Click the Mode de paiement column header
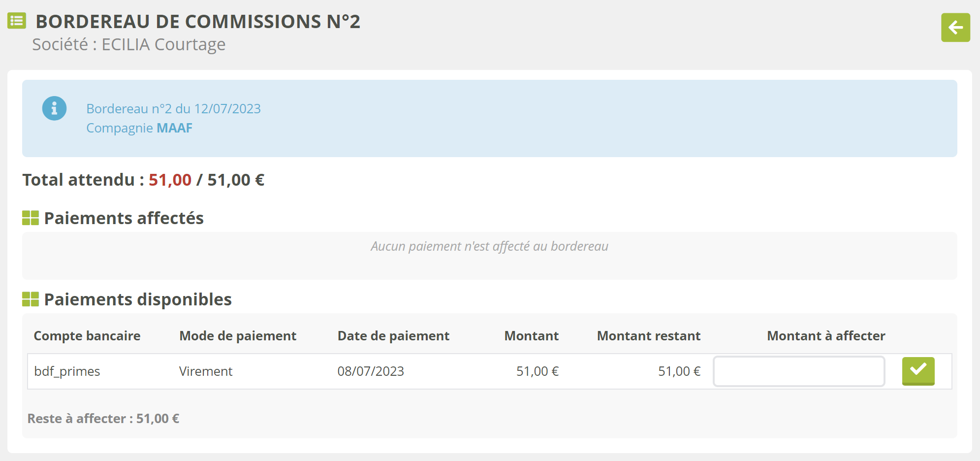This screenshot has width=980, height=461. tap(238, 336)
